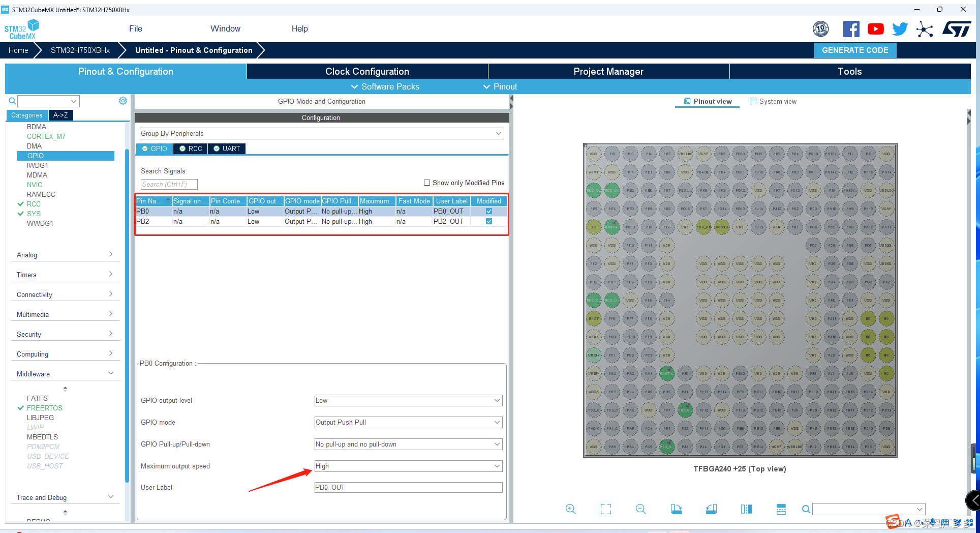This screenshot has height=533, width=980.
Task: Go to Home breadcrumb
Action: pyautogui.click(x=18, y=50)
